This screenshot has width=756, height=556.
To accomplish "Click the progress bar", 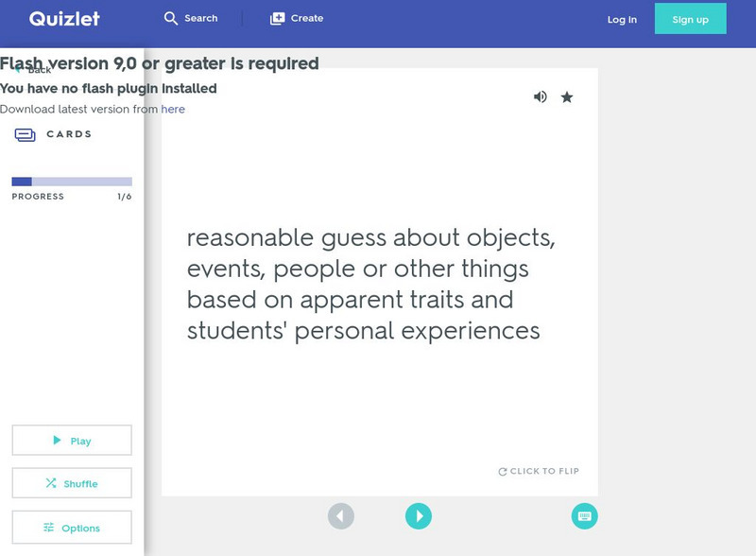I will coord(72,182).
